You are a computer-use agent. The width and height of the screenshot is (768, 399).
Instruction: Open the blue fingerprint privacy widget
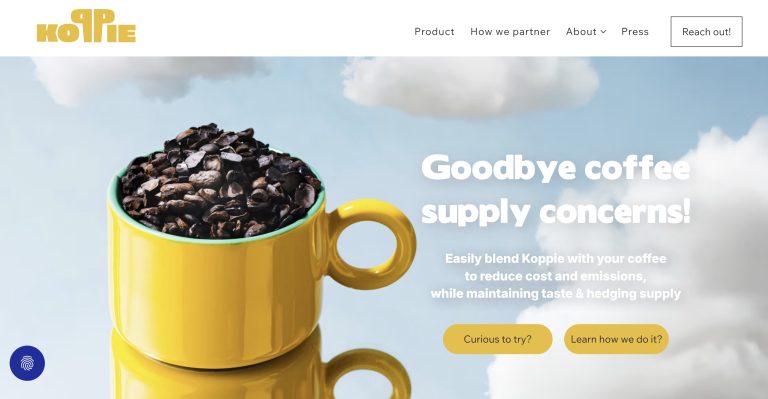click(27, 363)
